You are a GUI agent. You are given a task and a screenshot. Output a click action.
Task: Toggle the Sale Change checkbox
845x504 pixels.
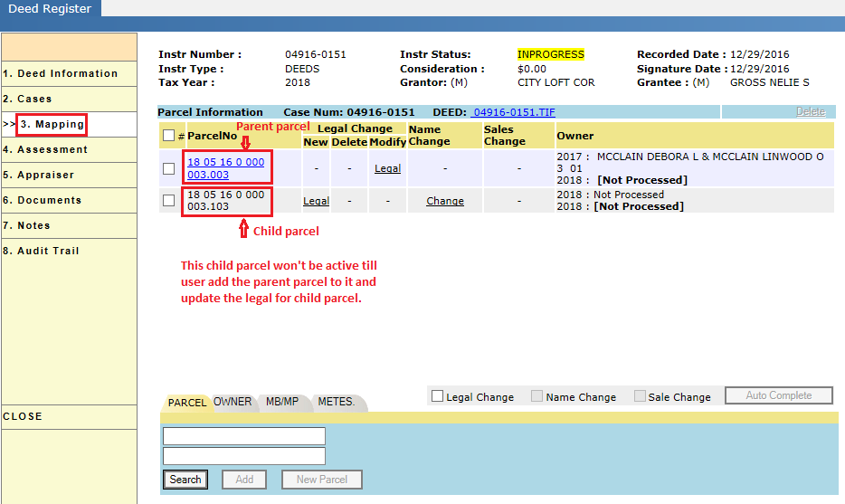[640, 396]
